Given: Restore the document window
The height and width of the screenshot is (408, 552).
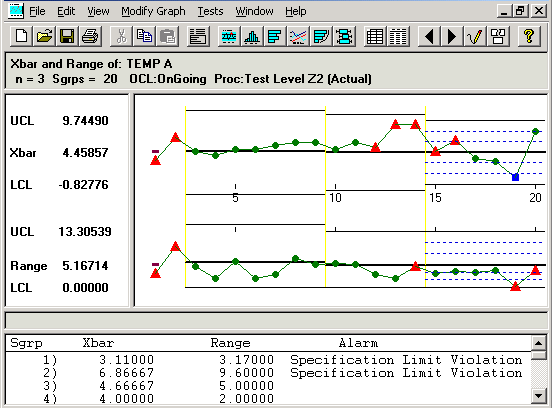Looking at the screenshot, I should pyautogui.click(x=520, y=11).
